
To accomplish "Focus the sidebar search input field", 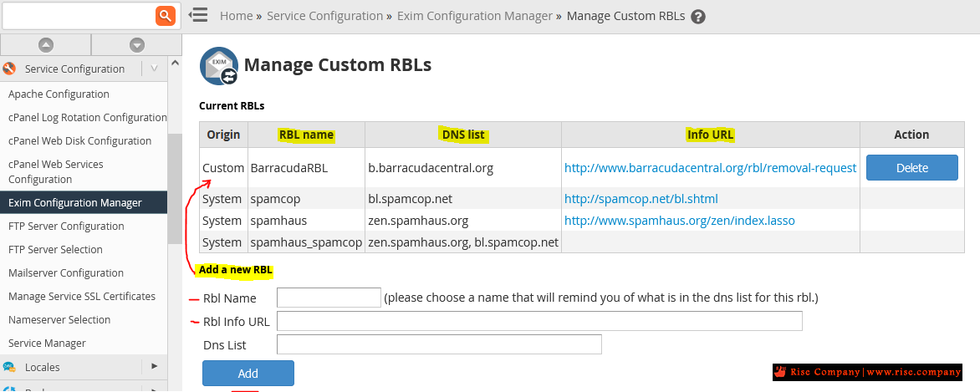I will 79,15.
